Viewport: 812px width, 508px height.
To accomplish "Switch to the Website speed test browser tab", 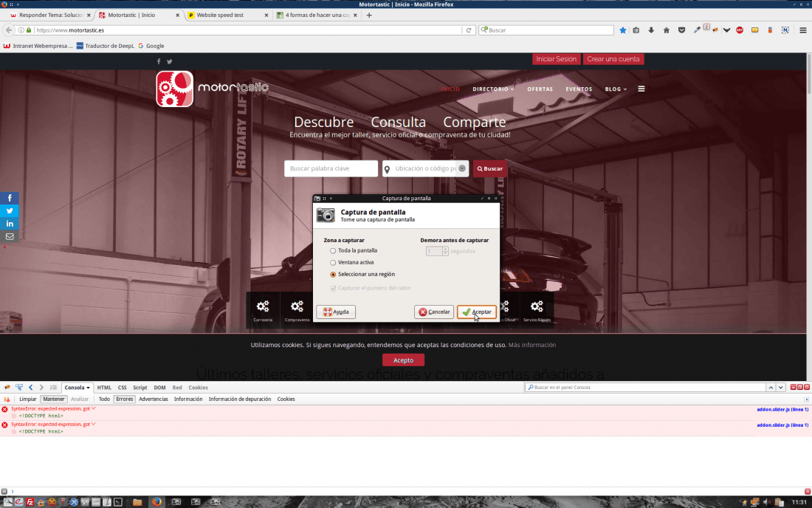I will coord(228,15).
